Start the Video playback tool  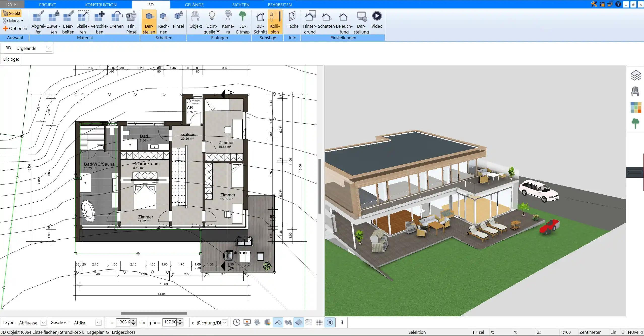click(377, 20)
